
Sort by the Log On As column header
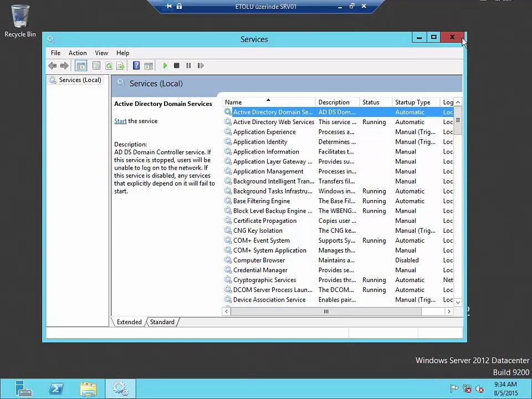point(448,102)
